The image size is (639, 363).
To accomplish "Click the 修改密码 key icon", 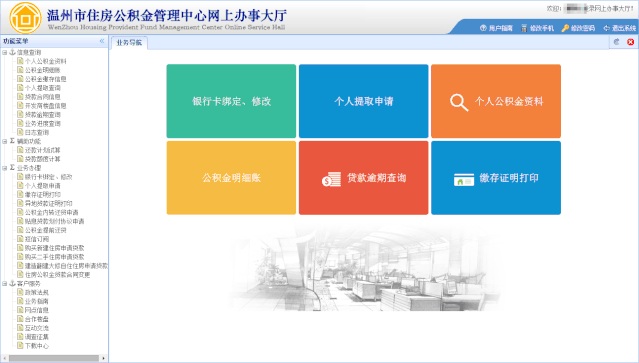I will (565, 28).
